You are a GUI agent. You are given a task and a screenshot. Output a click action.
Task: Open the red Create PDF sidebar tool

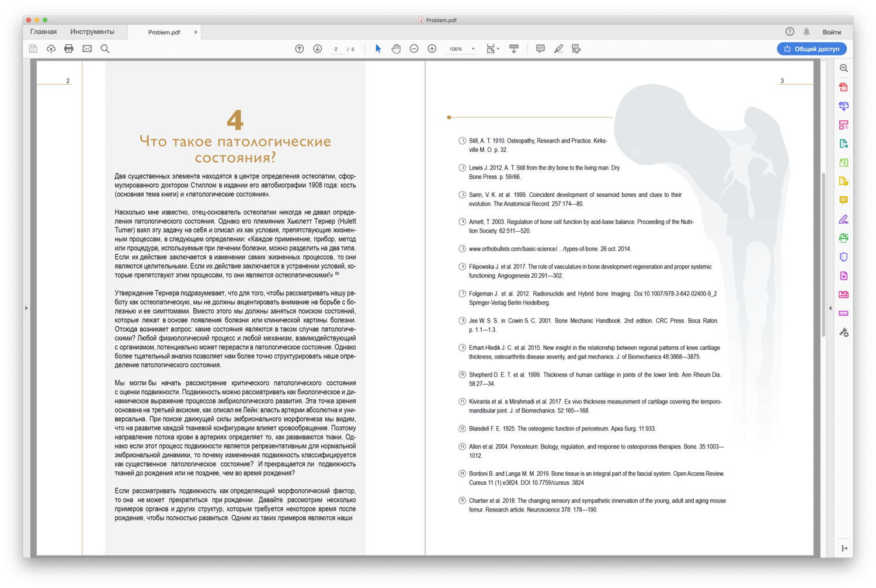tap(844, 87)
